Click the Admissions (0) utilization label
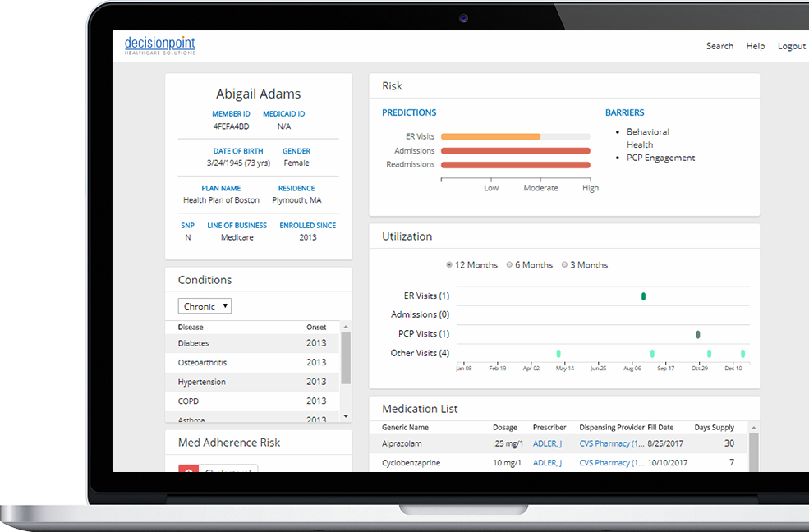The image size is (809, 532). click(420, 314)
